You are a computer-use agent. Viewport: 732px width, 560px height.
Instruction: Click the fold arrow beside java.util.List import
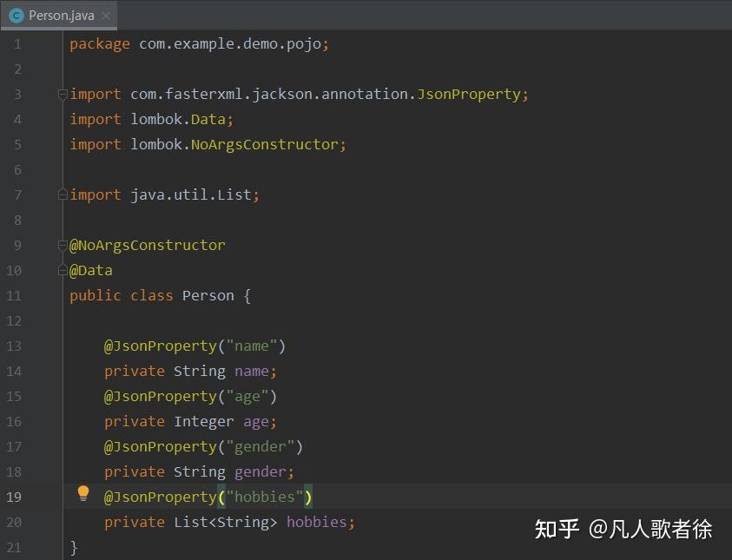62,194
